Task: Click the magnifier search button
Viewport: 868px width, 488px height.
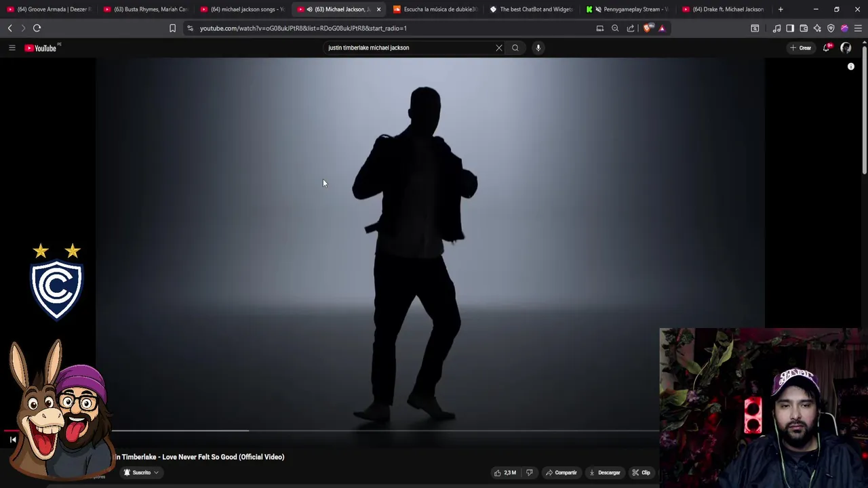Action: coord(515,47)
